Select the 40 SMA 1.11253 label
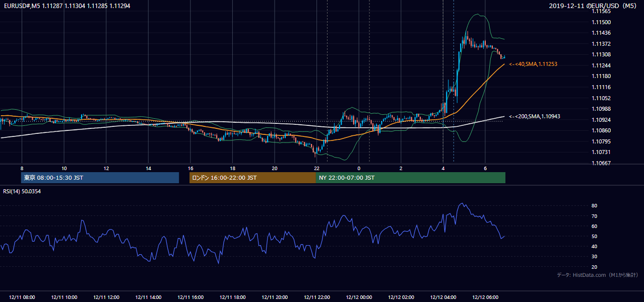Screen dimensions: 644x302 [x=533, y=64]
